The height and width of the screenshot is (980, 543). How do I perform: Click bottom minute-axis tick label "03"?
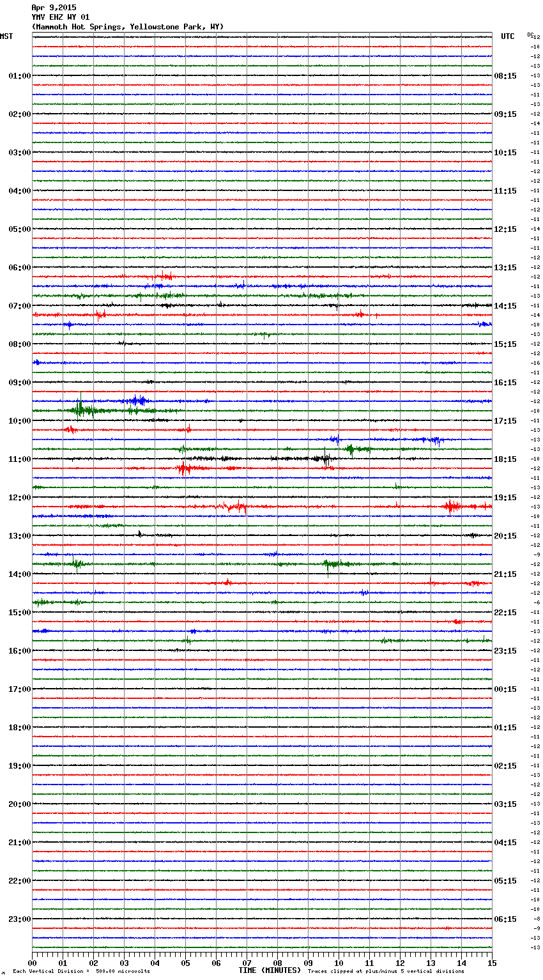pyautogui.click(x=125, y=963)
